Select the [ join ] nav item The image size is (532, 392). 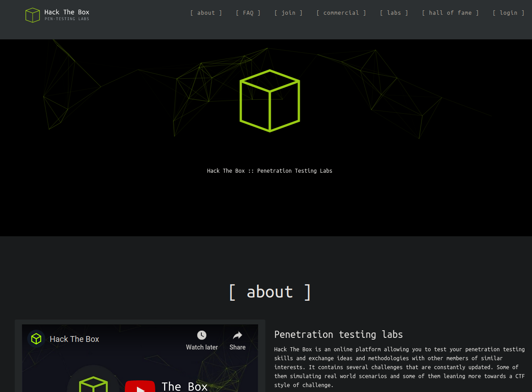(288, 13)
